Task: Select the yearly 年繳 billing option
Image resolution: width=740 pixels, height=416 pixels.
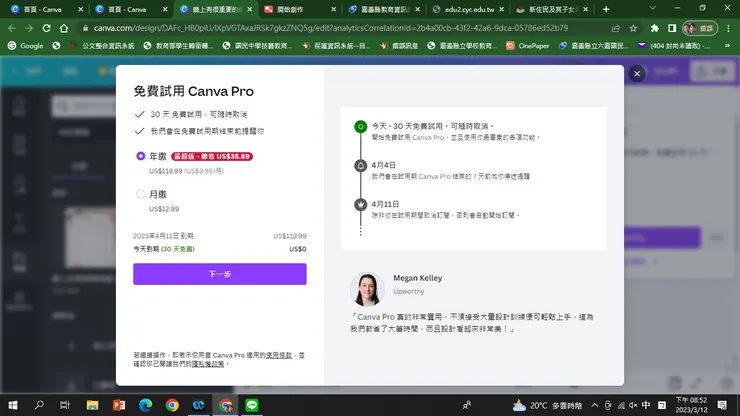Action: (141, 156)
